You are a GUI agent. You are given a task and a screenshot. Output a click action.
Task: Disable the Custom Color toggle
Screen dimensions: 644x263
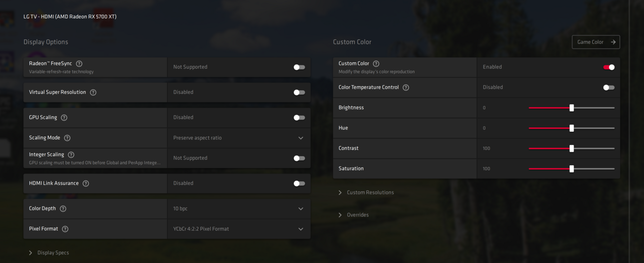pyautogui.click(x=609, y=67)
